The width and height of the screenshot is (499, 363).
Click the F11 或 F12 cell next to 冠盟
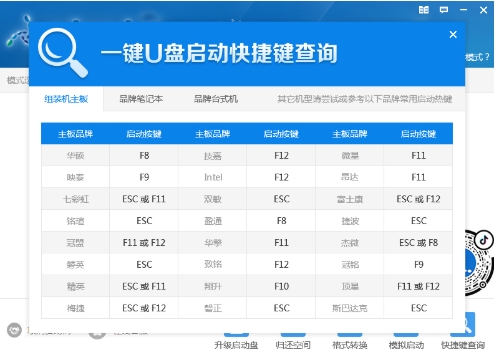[x=144, y=243]
